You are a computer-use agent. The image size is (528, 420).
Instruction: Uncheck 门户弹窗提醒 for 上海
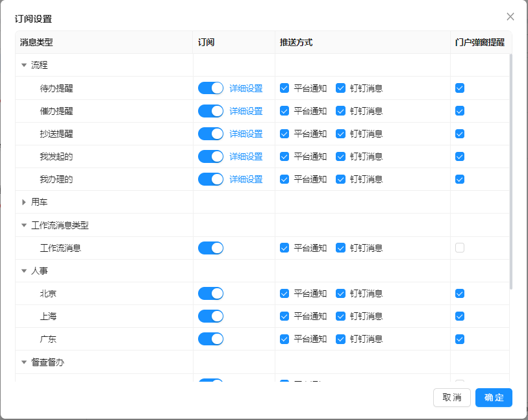click(460, 316)
